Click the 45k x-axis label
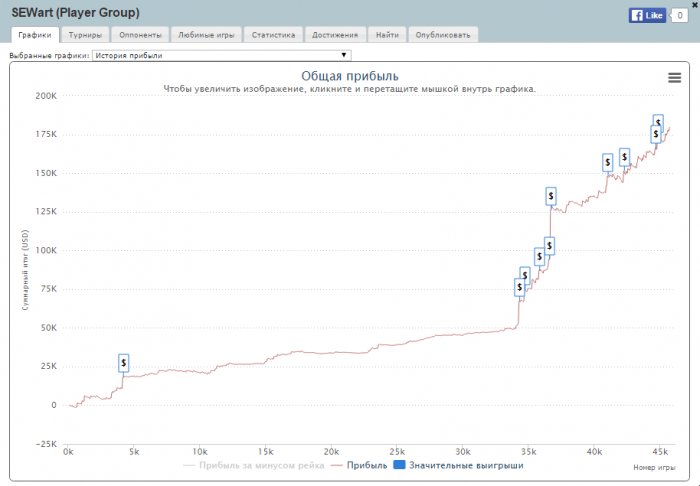 (659, 452)
